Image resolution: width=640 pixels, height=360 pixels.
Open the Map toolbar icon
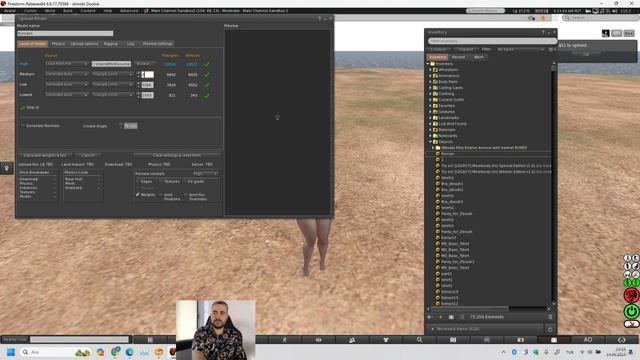(453, 340)
